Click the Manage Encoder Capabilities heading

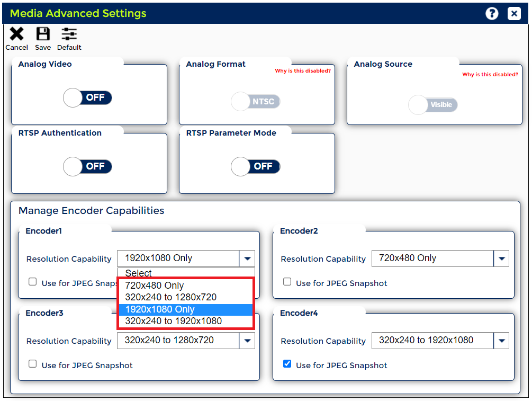point(91,210)
